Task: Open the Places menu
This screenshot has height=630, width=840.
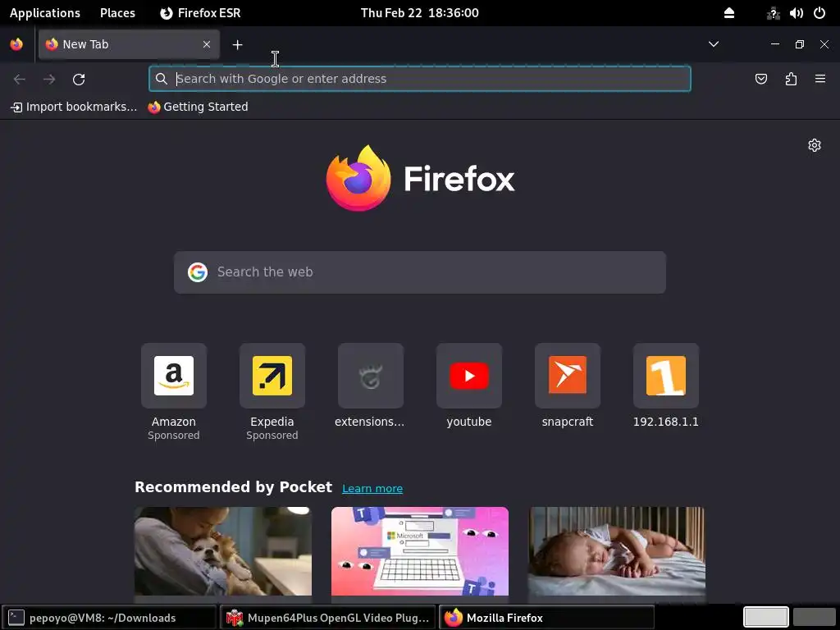Action: (x=117, y=13)
